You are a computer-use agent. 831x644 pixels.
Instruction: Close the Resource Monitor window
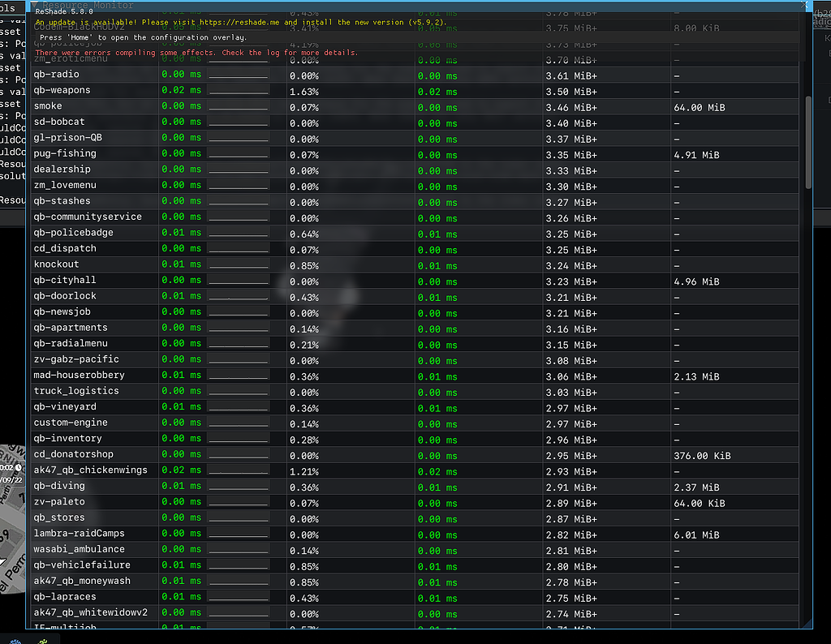tap(805, 5)
